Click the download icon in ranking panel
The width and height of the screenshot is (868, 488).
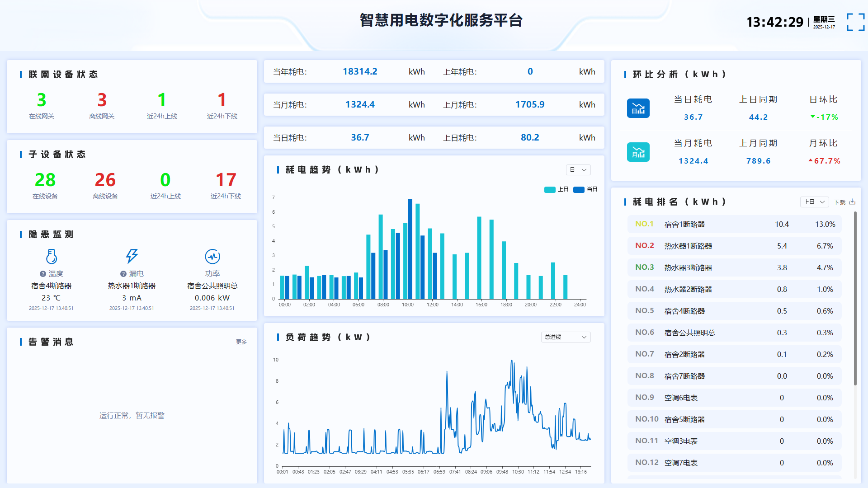click(852, 202)
